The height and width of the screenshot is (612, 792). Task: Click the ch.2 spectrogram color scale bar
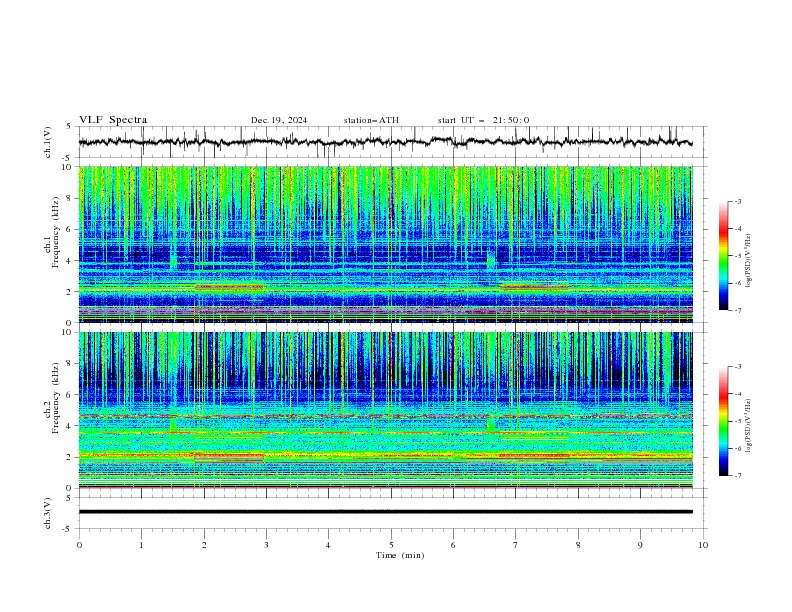pos(723,421)
